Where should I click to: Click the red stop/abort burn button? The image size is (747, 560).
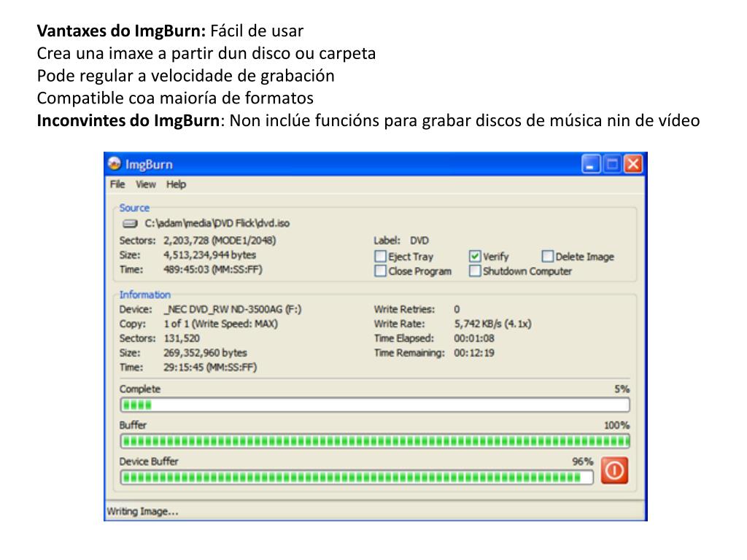(614, 470)
